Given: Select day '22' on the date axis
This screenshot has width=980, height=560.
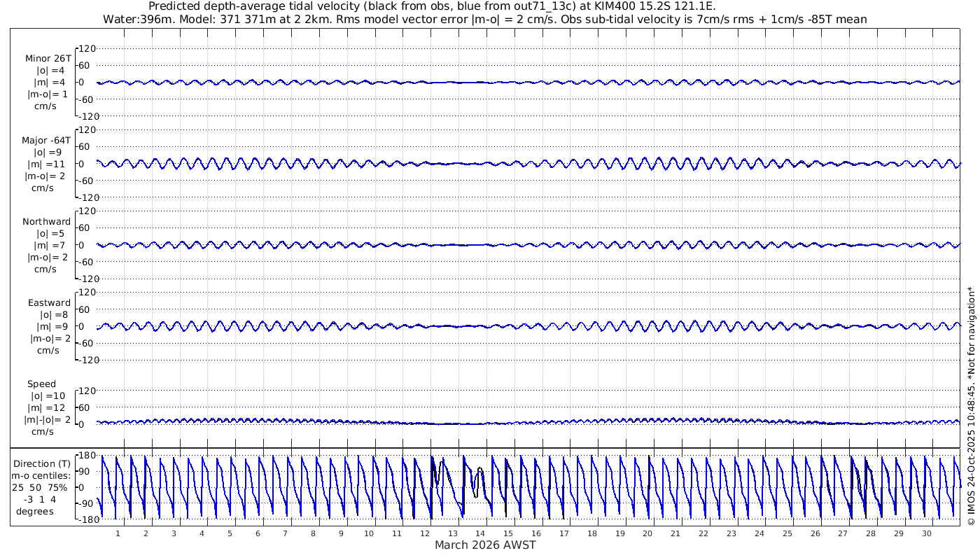Looking at the screenshot, I should [703, 533].
